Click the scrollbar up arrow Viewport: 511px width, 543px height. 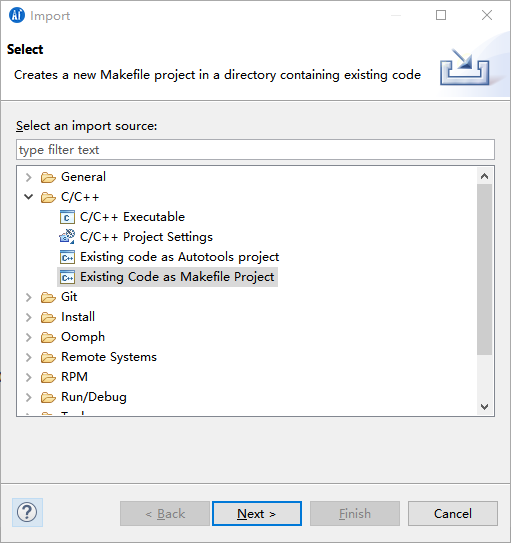tap(484, 176)
